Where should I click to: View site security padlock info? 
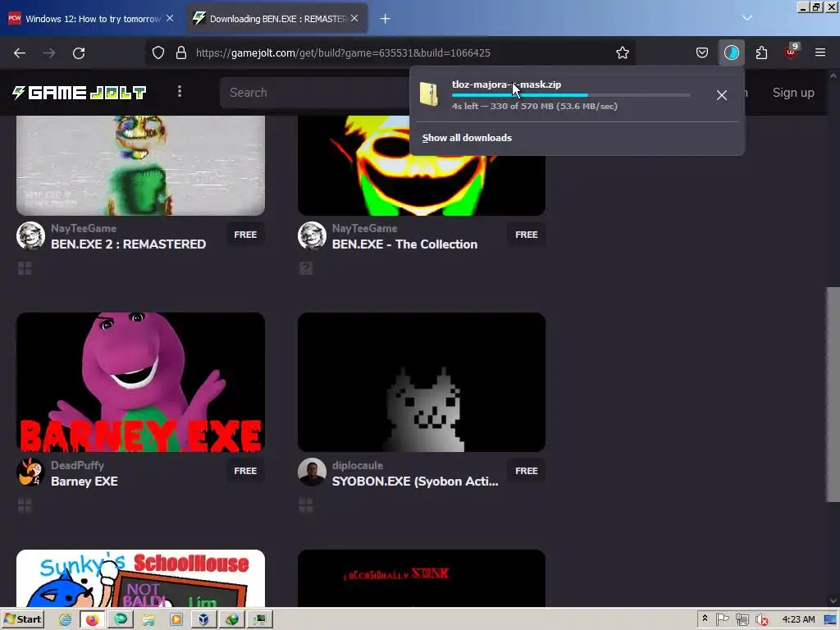pyautogui.click(x=181, y=52)
